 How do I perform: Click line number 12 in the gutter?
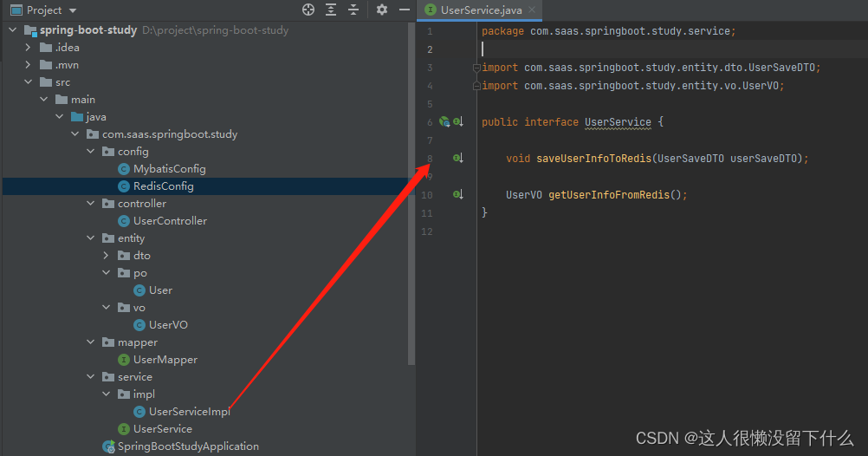[x=427, y=231]
